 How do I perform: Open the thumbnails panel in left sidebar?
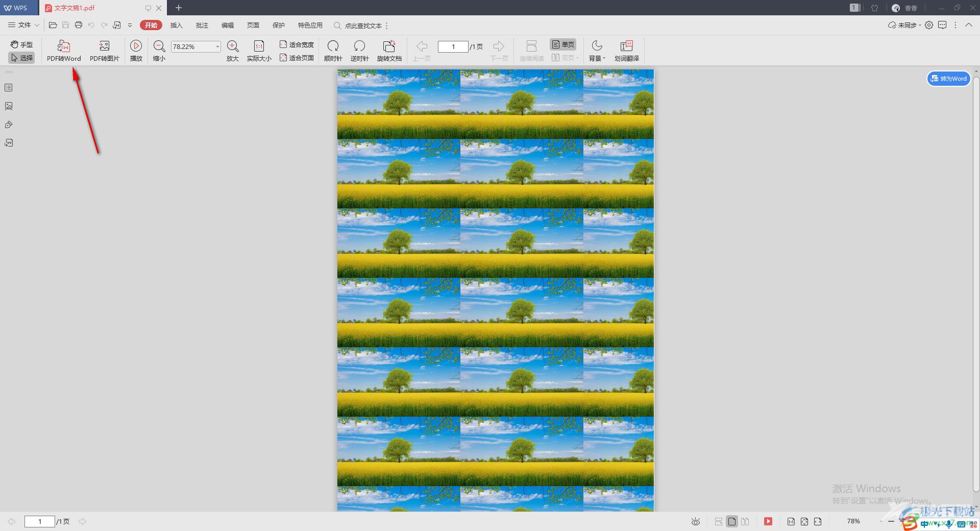point(9,106)
